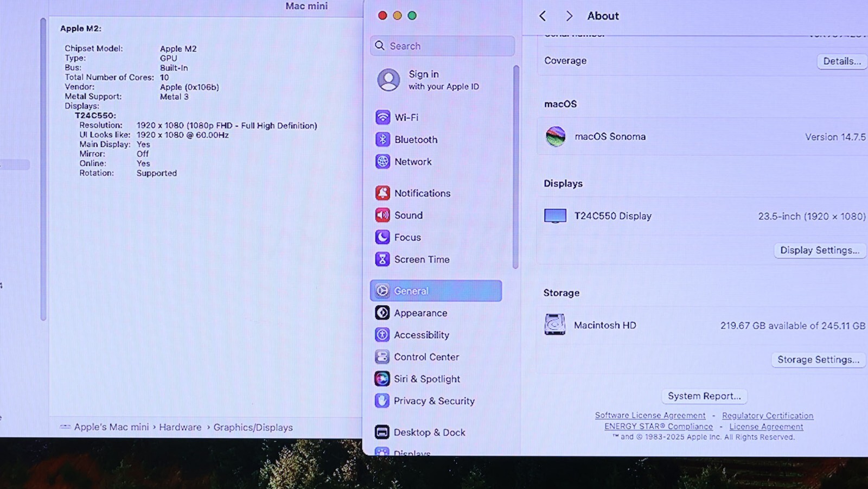Click the About title in System Settings

click(603, 16)
